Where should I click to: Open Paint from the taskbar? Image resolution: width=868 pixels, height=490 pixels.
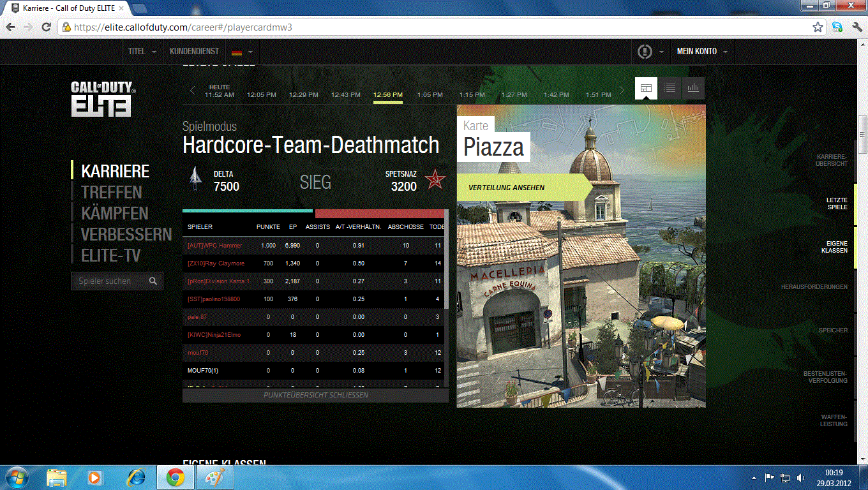point(215,477)
